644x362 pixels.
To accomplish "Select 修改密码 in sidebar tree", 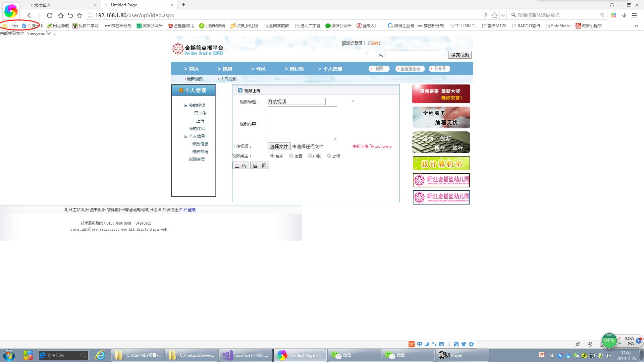I will [200, 152].
